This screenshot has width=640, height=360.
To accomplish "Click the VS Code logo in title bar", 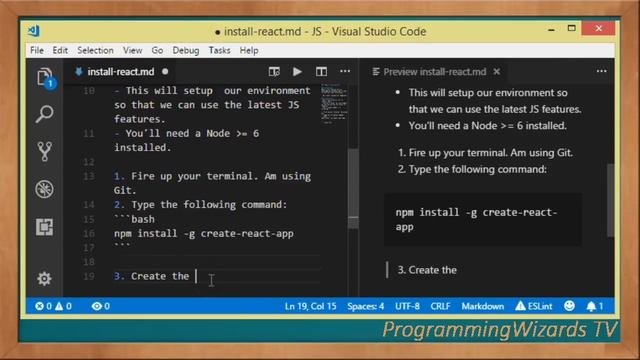I will [34, 31].
